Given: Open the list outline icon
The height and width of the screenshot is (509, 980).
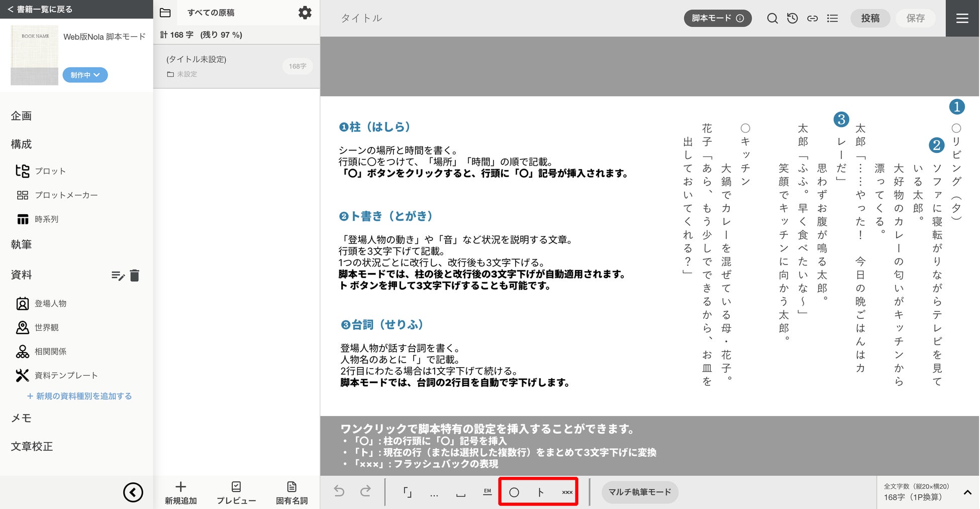Looking at the screenshot, I should click(832, 19).
